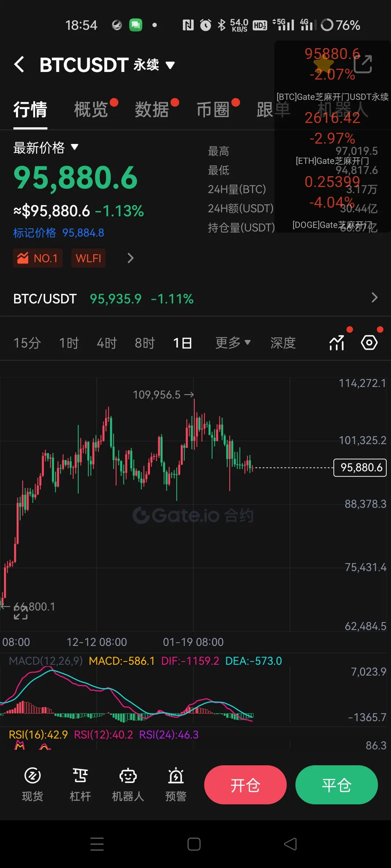Expand the 更多 timeframes dropdown
391x868 pixels.
(233, 342)
